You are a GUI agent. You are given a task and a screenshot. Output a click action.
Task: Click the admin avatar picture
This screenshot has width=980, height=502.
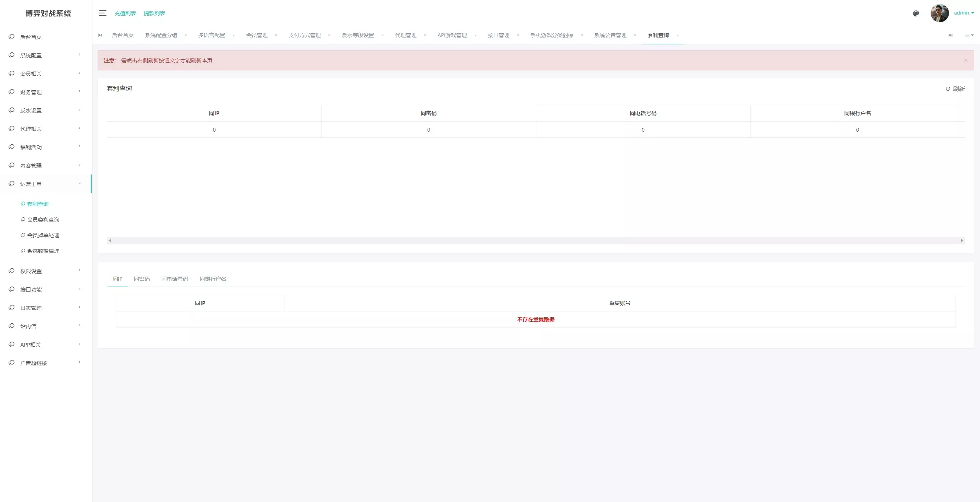939,13
